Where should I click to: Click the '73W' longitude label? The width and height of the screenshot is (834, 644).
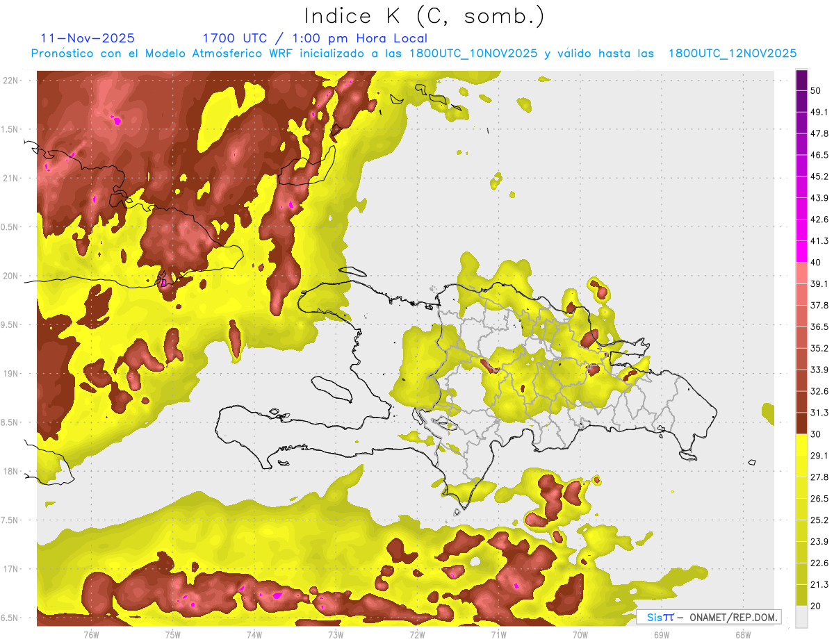point(336,634)
